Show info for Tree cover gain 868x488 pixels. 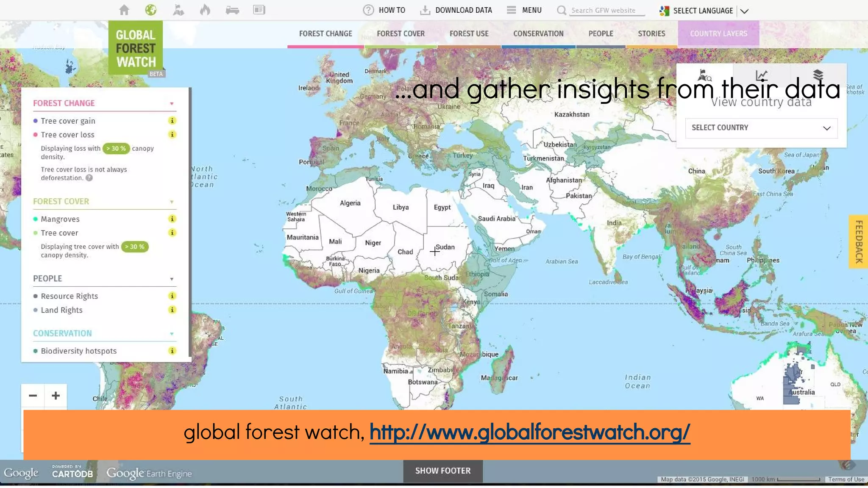172,121
